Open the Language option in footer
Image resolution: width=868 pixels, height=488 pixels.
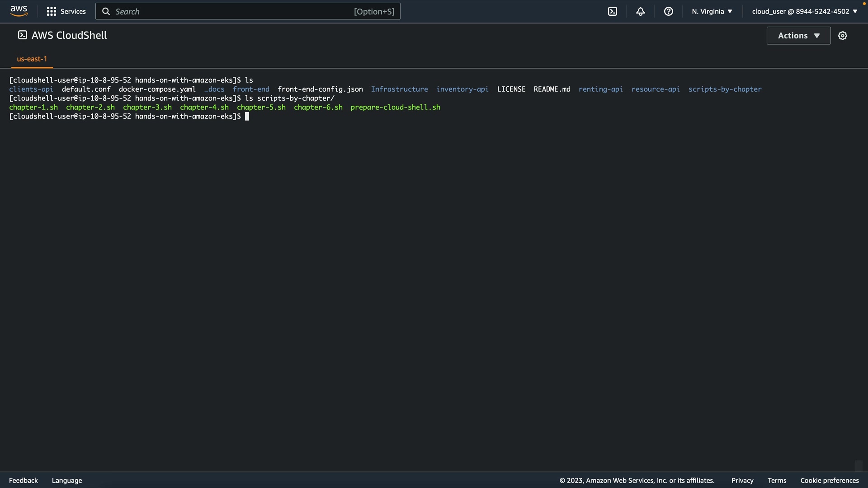click(x=67, y=480)
